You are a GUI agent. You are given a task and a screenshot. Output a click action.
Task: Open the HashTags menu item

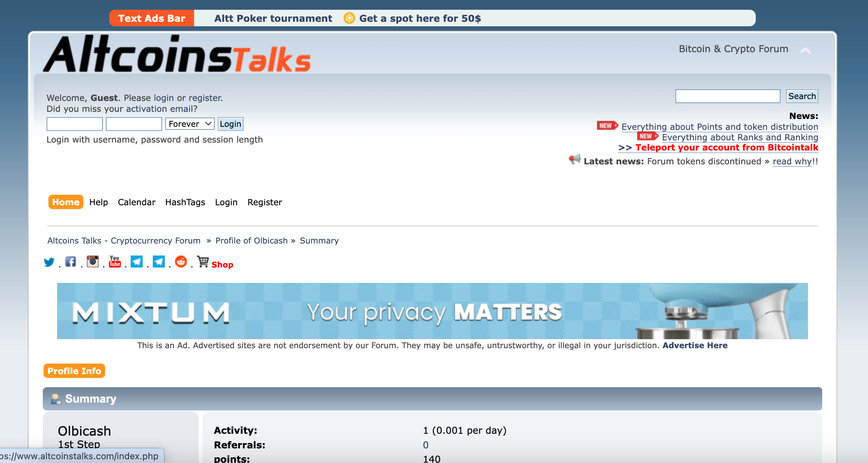tap(185, 202)
